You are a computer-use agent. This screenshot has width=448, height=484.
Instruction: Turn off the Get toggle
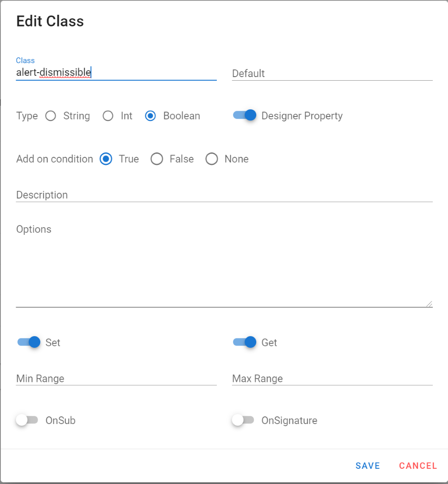[245, 342]
